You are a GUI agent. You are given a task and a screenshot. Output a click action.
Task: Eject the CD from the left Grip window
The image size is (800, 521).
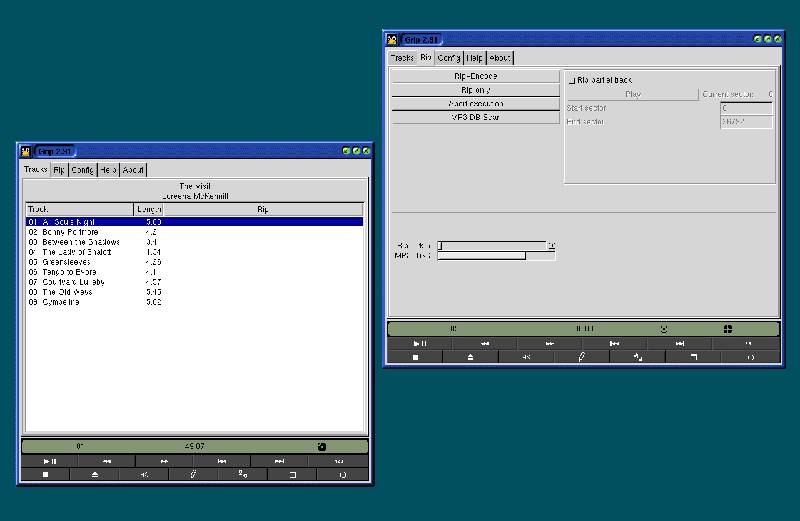(x=95, y=475)
